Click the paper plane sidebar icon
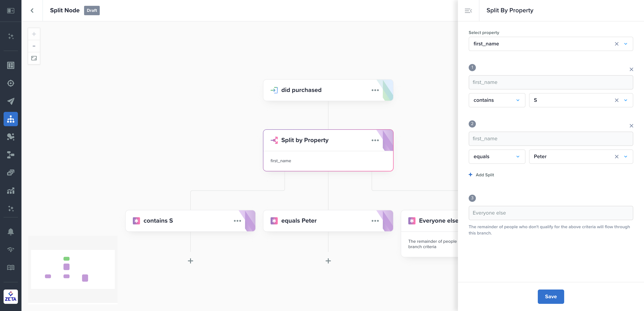Viewport: 644px width, 311px height. click(11, 101)
